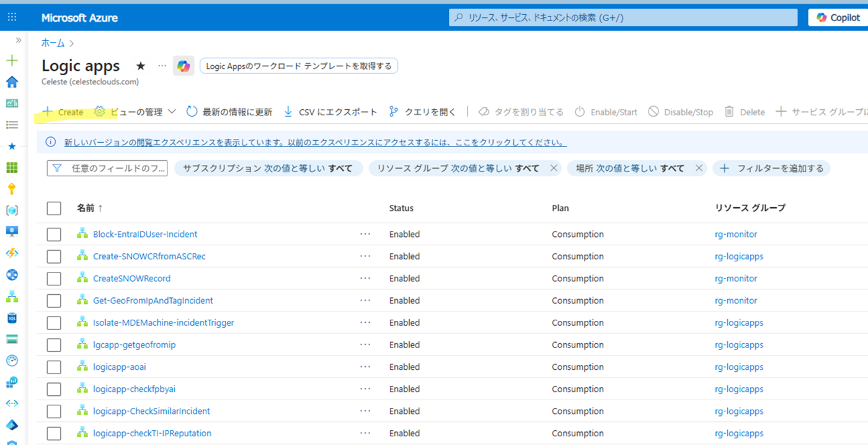The image size is (868, 445).
Task: Select the ホーム breadcrumb link
Action: click(51, 43)
